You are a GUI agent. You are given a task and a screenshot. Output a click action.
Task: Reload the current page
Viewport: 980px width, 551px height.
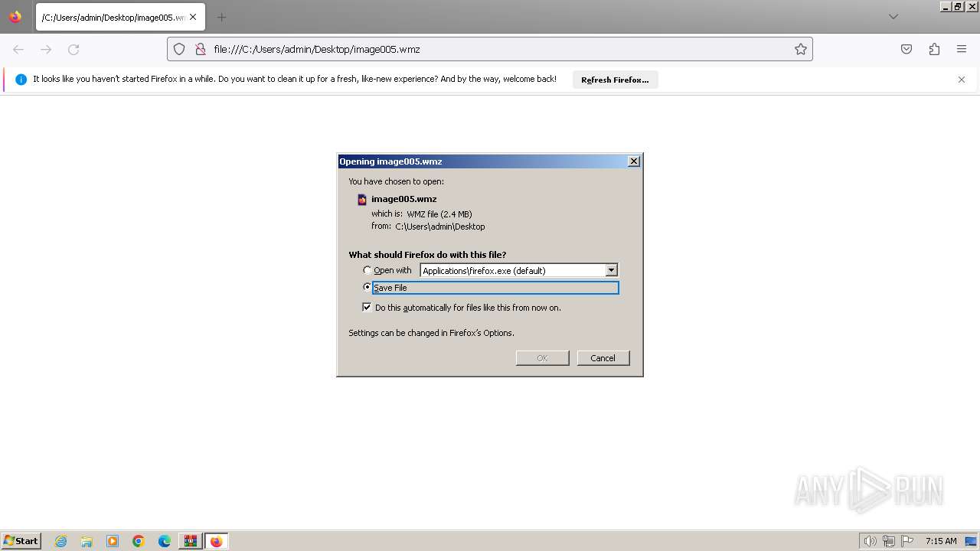pyautogui.click(x=73, y=49)
